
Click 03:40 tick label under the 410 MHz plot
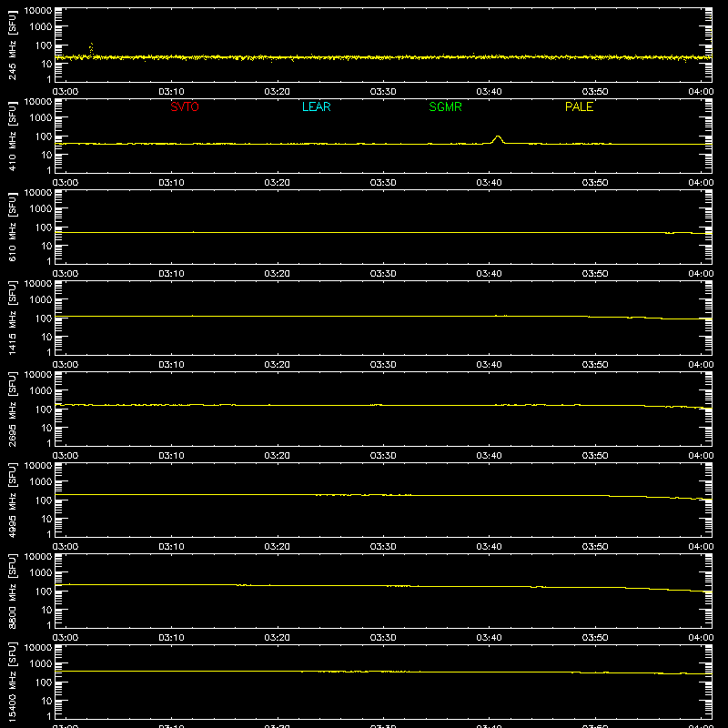click(489, 183)
